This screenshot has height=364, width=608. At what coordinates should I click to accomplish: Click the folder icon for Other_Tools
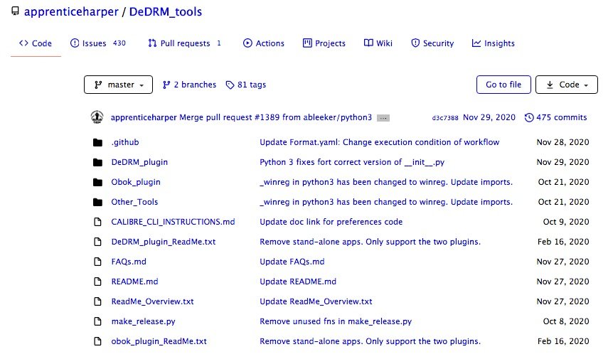pyautogui.click(x=97, y=203)
